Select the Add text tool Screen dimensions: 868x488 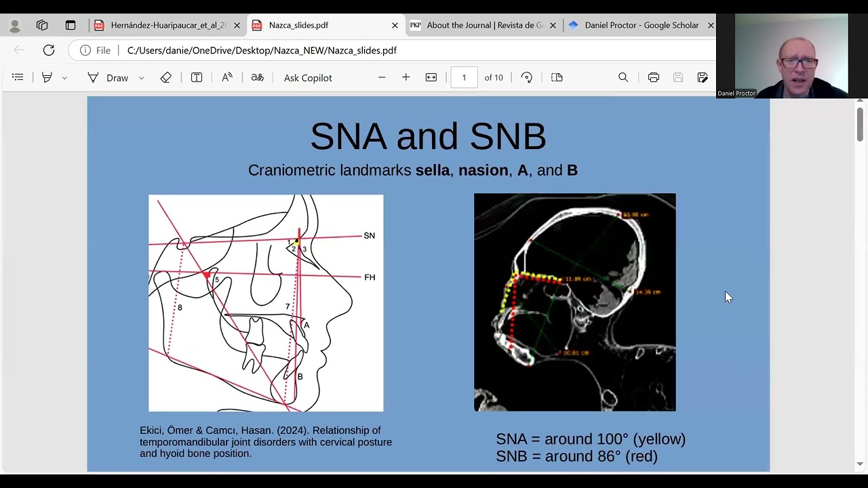click(197, 77)
